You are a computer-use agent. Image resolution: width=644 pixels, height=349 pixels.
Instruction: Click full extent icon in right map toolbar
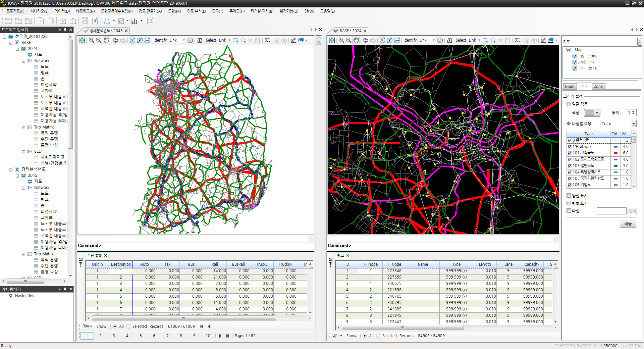click(332, 40)
